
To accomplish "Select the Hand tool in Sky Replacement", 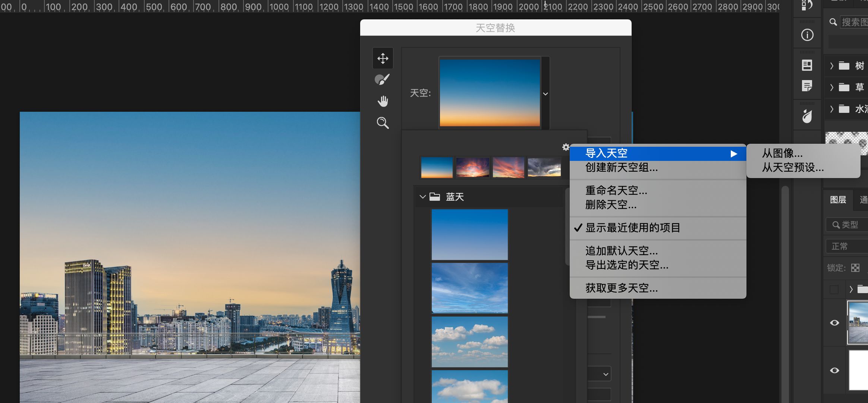I will click(x=383, y=101).
